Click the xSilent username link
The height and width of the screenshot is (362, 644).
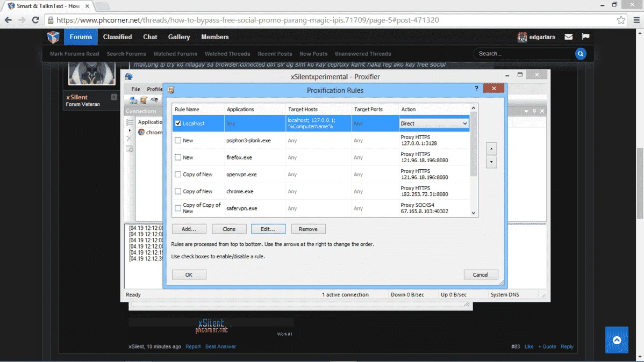coord(77,97)
